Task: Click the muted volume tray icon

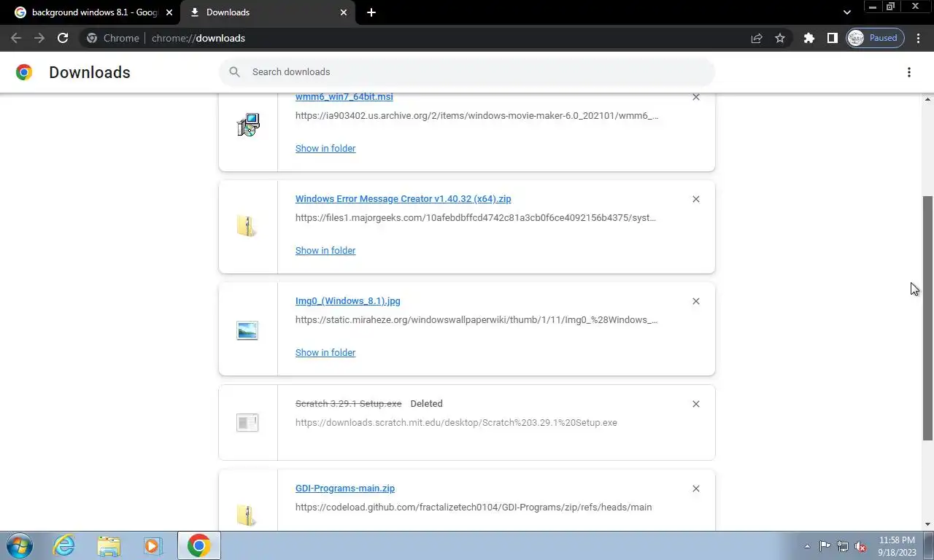Action: tap(861, 546)
